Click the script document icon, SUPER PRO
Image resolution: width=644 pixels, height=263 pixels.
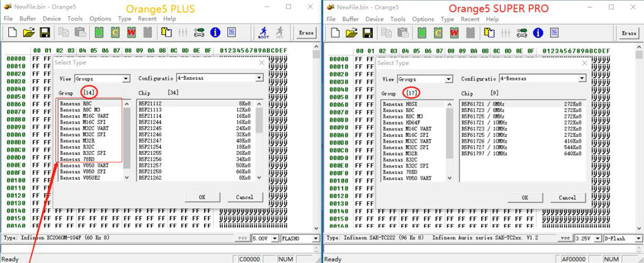554,32
